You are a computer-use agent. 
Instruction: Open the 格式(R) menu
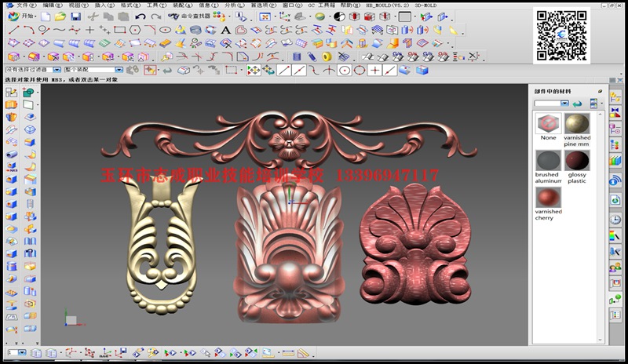130,5
